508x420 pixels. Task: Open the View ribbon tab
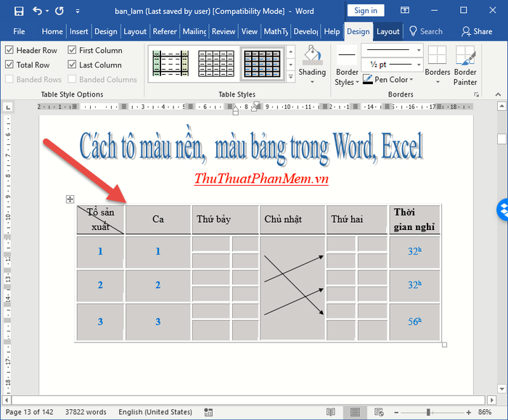click(x=249, y=31)
